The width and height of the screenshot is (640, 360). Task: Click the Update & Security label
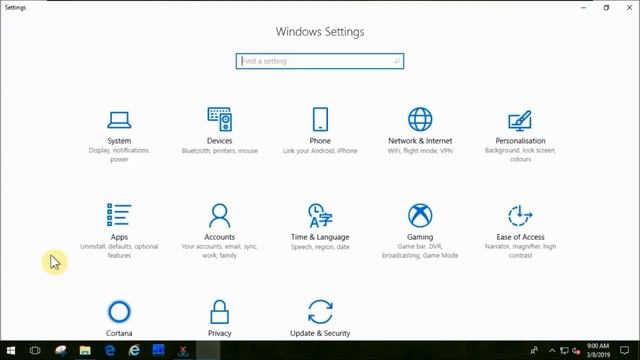[x=320, y=333]
